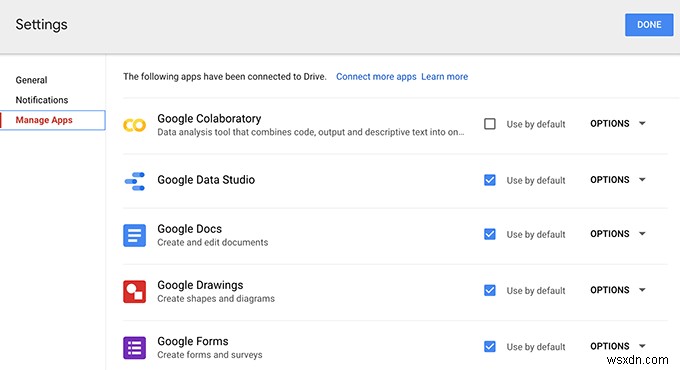Click the 'Data analysis tool' description text
The image size is (680, 370).
click(311, 132)
